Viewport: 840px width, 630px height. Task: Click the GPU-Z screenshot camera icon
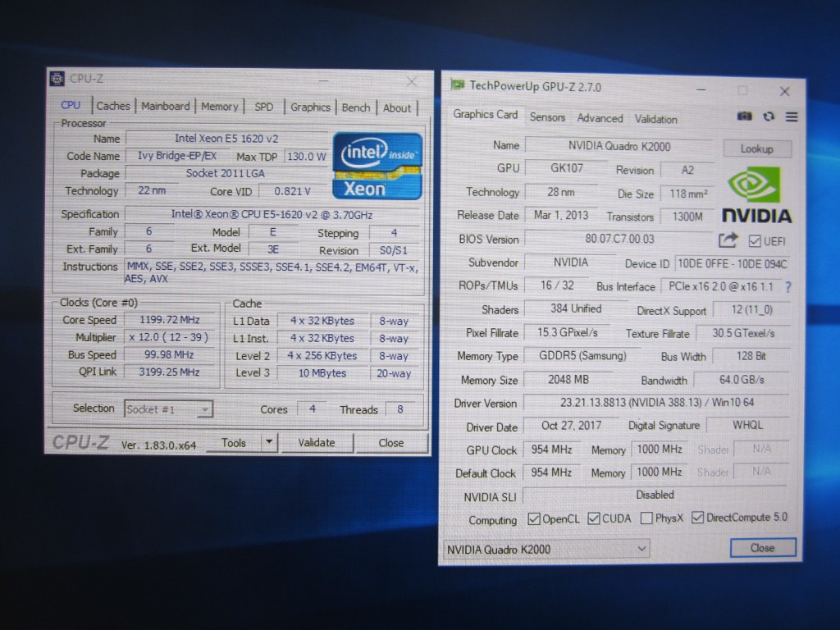click(744, 116)
